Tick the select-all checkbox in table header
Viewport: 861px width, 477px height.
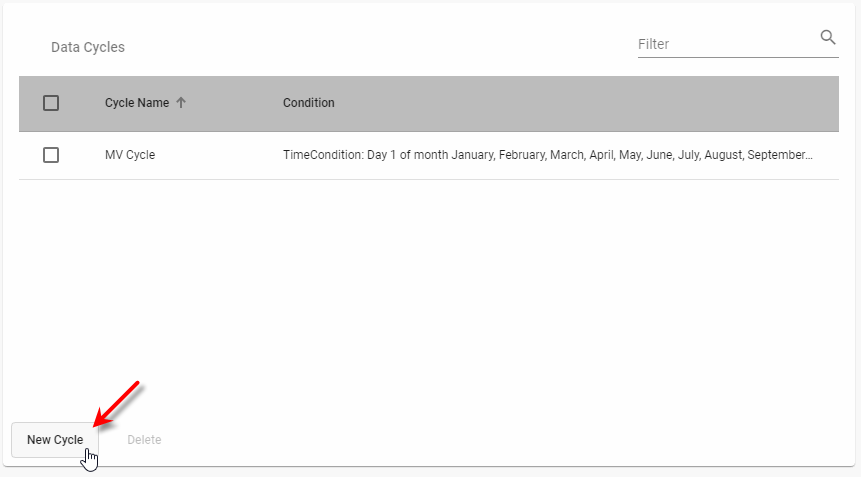point(51,103)
